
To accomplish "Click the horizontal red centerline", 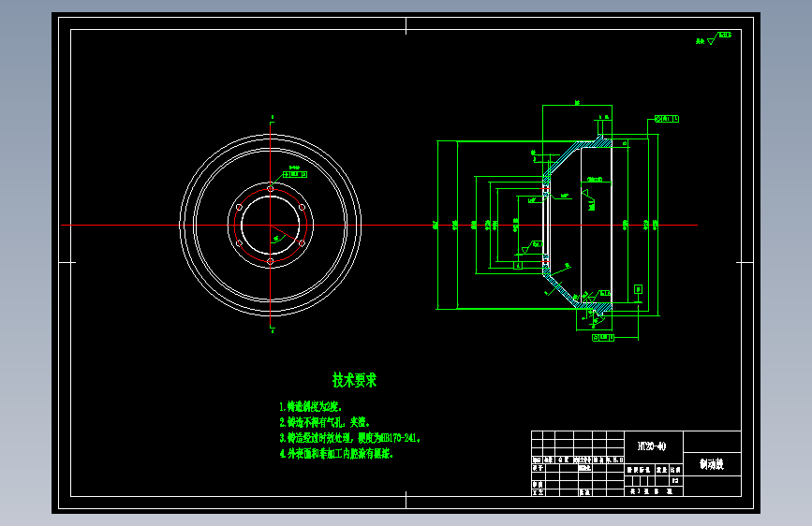I will (x=379, y=226).
